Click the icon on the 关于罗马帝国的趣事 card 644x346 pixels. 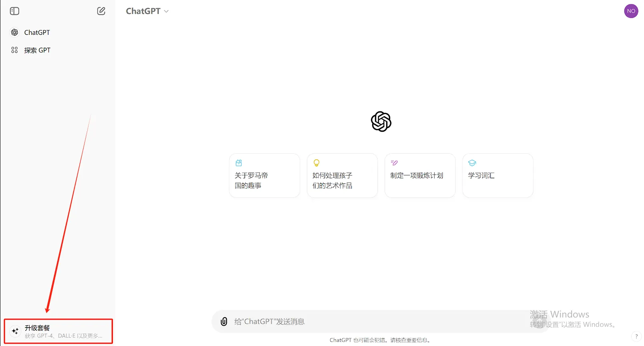point(239,163)
